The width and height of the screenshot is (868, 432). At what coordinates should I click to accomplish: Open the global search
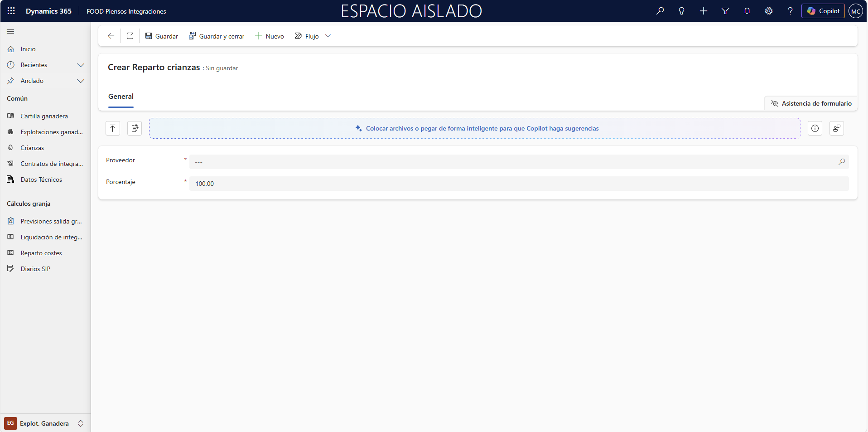pos(660,11)
